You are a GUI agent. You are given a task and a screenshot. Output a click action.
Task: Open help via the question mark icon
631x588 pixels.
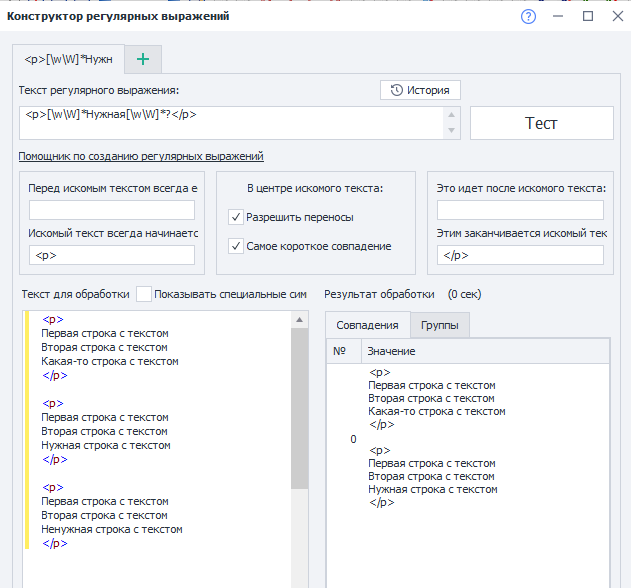tap(528, 17)
